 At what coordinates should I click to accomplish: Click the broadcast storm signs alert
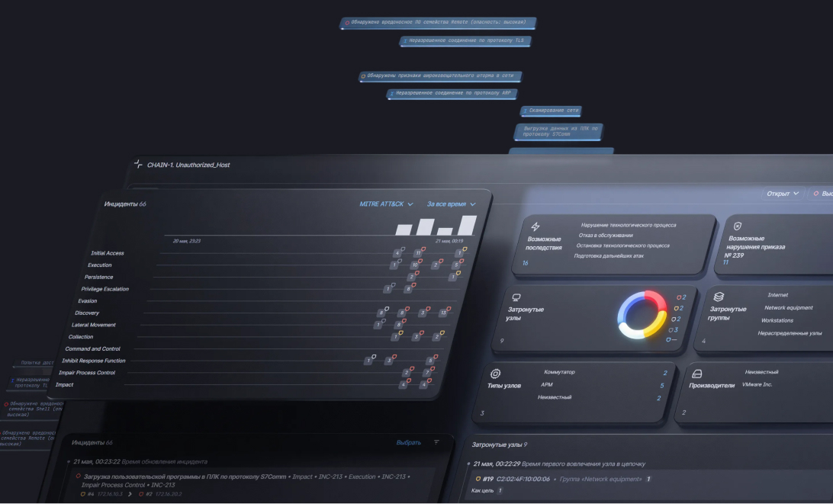(440, 76)
